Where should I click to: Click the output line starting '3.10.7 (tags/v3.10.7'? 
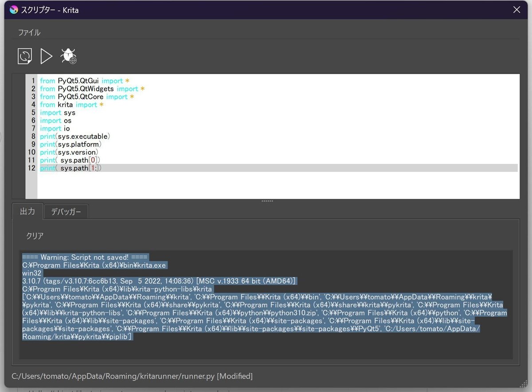coord(159,281)
